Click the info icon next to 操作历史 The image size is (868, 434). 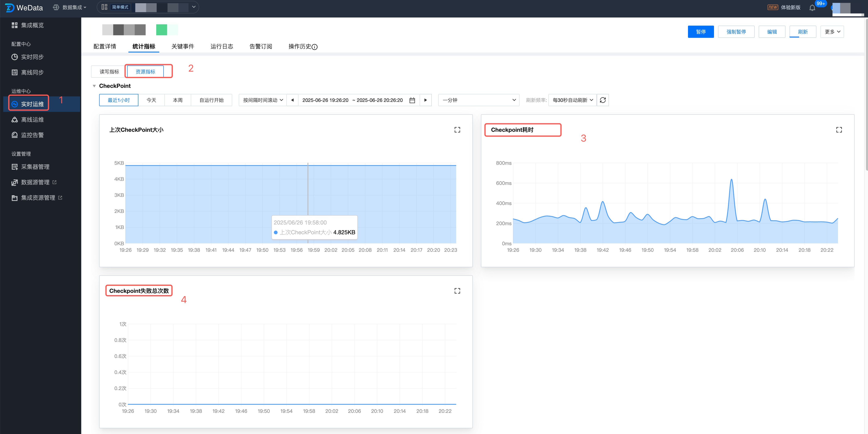coord(314,47)
